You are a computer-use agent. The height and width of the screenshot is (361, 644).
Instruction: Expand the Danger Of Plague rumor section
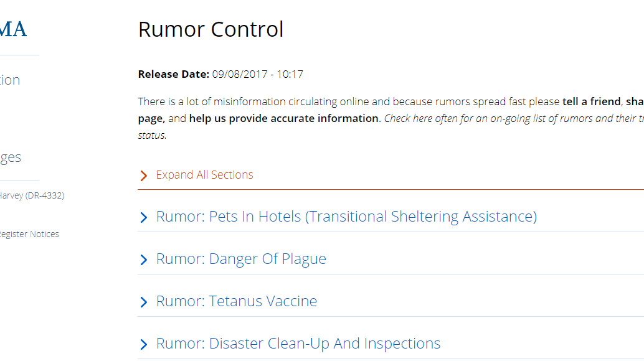pyautogui.click(x=242, y=259)
